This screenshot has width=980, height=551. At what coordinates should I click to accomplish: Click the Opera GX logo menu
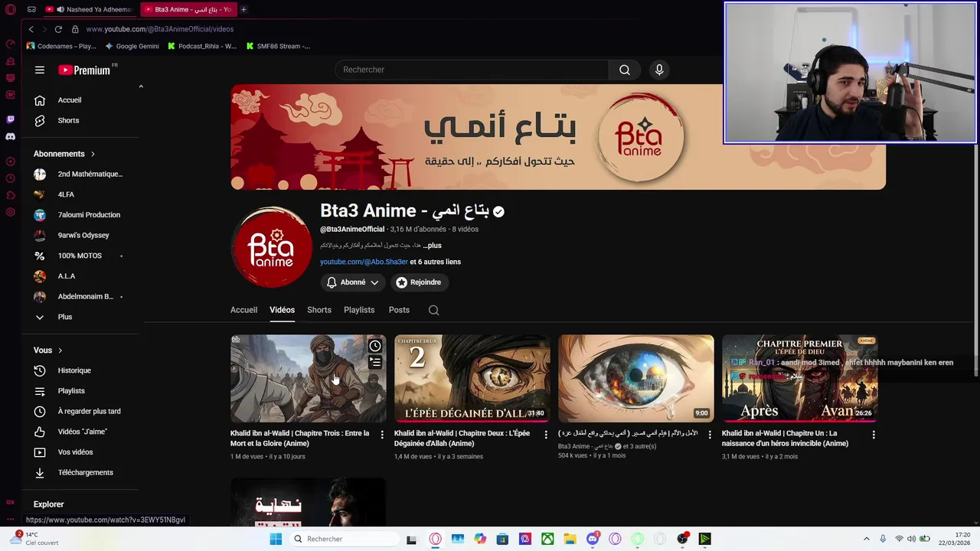click(x=11, y=9)
